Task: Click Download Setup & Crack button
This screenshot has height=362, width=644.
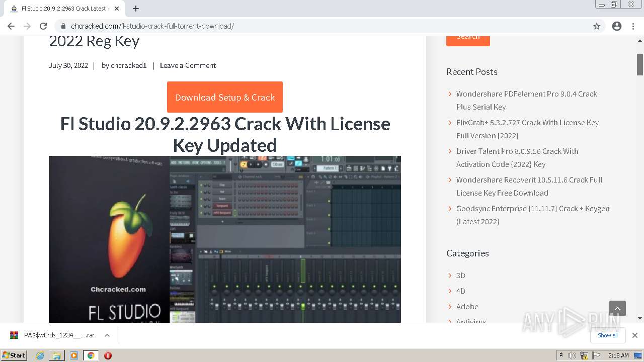Action: [225, 97]
